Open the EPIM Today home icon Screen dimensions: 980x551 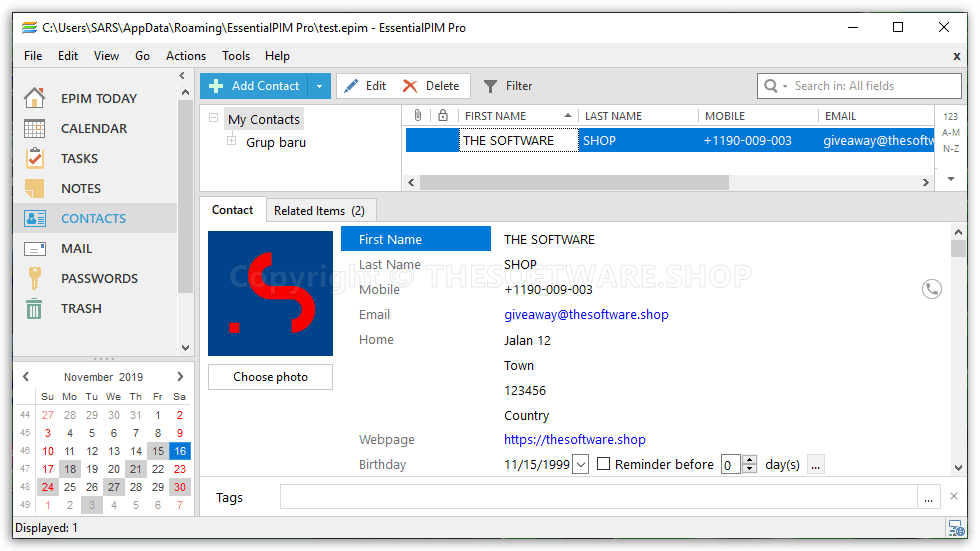point(35,98)
